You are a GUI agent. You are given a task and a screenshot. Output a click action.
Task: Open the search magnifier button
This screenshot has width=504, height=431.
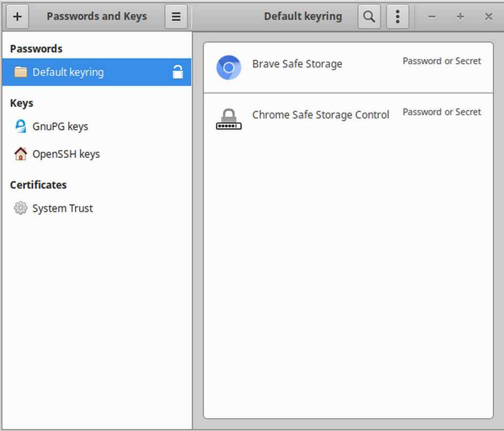[369, 17]
